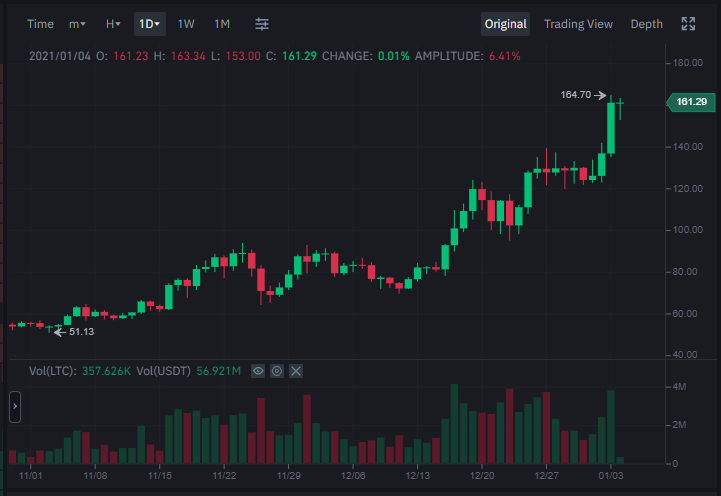Remove the volume indicator
The image size is (721, 496).
[296, 371]
